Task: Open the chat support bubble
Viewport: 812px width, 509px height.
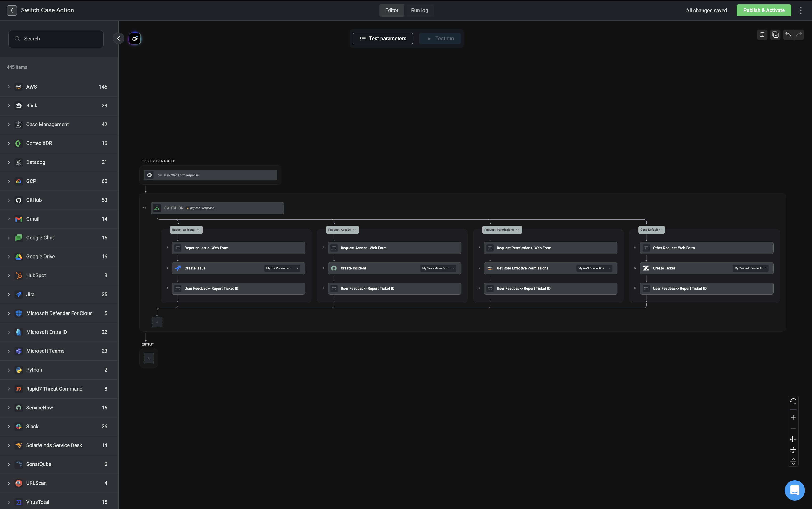Action: click(795, 490)
